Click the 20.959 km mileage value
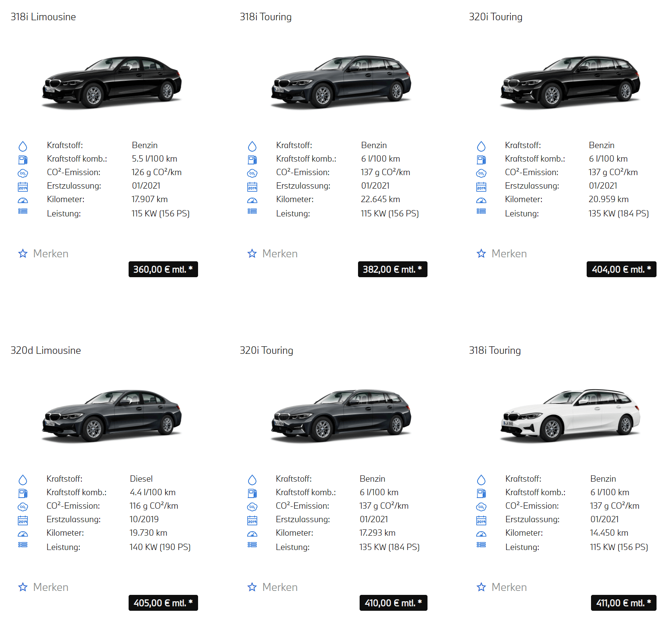The image size is (672, 633). point(609,199)
